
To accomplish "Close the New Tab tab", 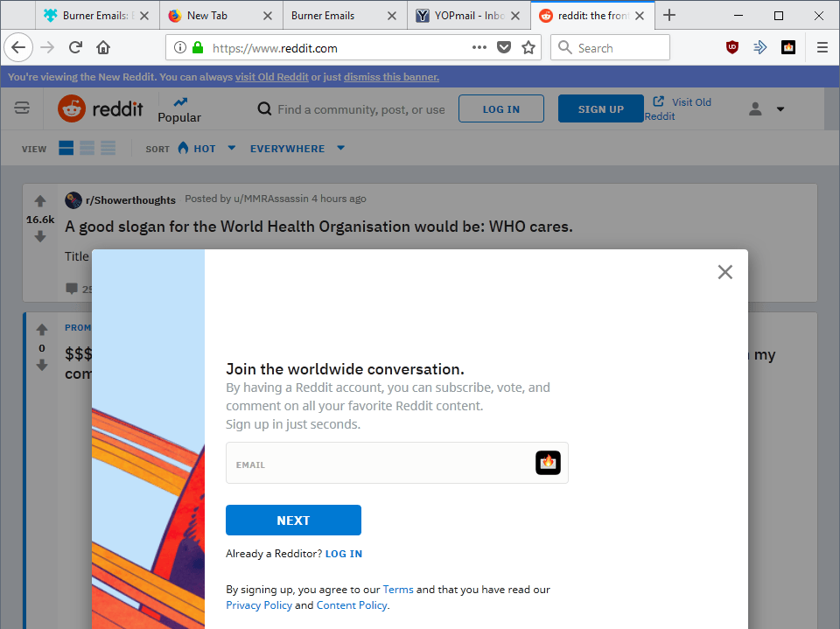I will pos(268,16).
